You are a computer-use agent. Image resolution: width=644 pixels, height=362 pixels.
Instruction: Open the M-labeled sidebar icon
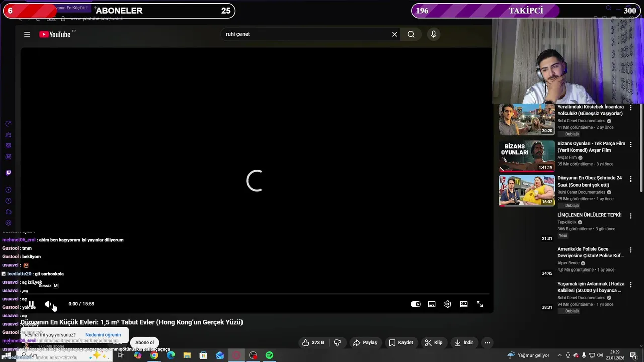[8, 157]
